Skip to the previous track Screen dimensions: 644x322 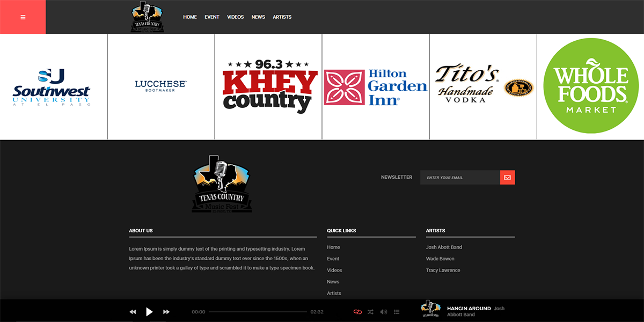point(133,312)
